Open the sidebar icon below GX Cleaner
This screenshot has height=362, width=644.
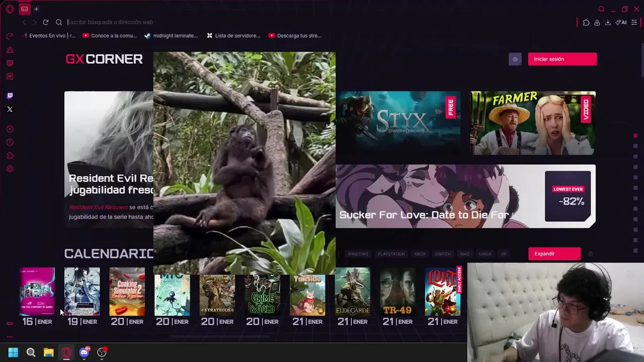tap(10, 63)
